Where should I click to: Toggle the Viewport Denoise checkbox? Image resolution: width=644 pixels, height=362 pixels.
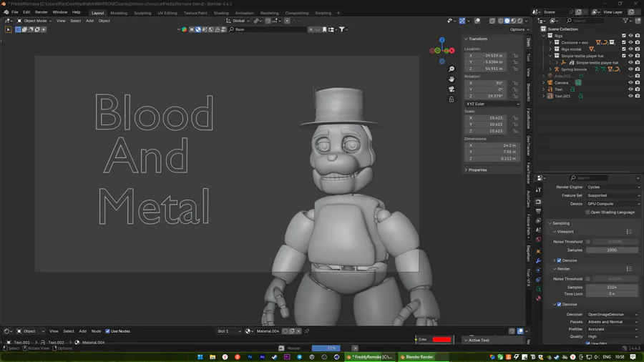(559, 260)
